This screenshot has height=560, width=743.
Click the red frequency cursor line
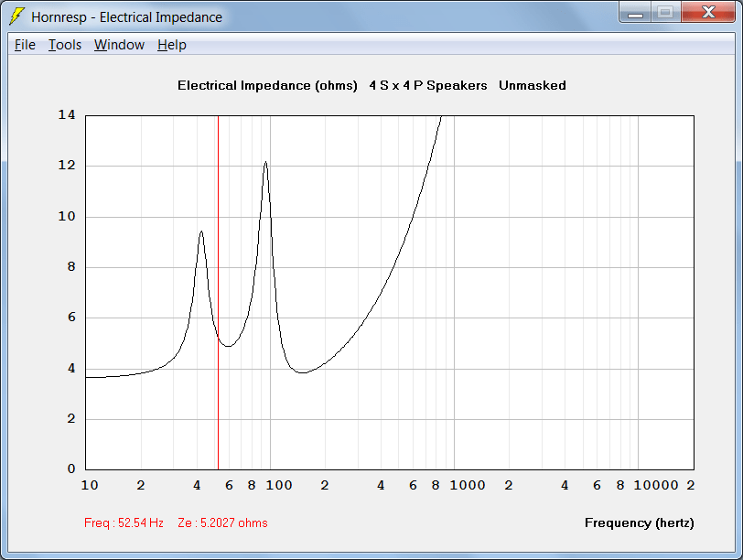[218, 293]
